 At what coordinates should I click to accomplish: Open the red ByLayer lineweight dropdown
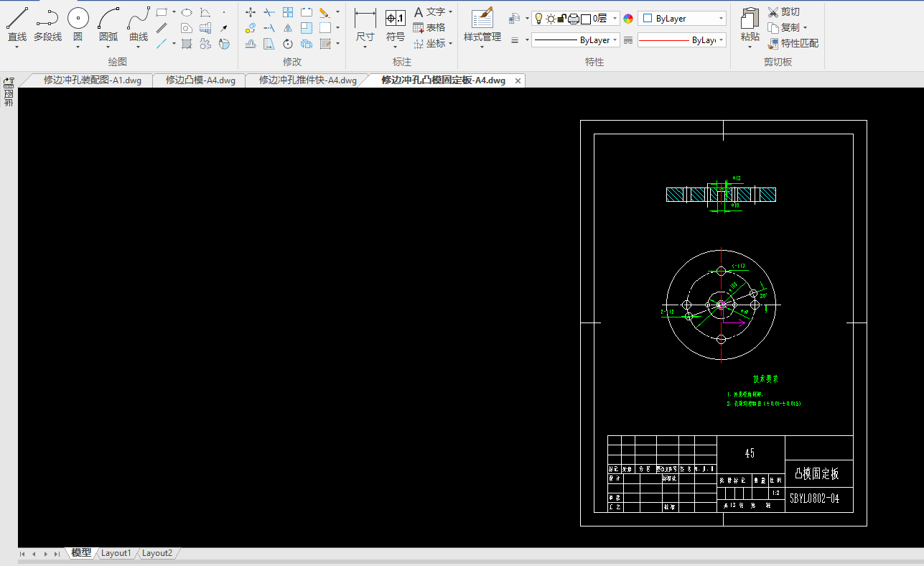721,40
